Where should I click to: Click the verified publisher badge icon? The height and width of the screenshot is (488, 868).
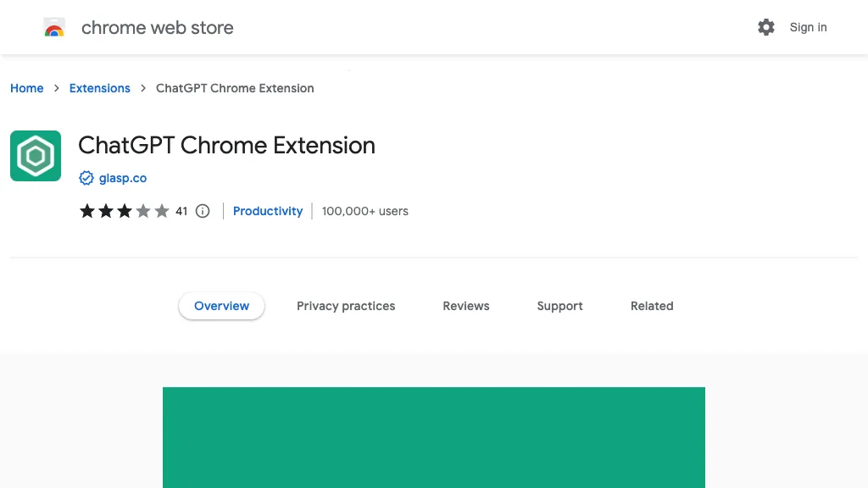click(x=86, y=178)
